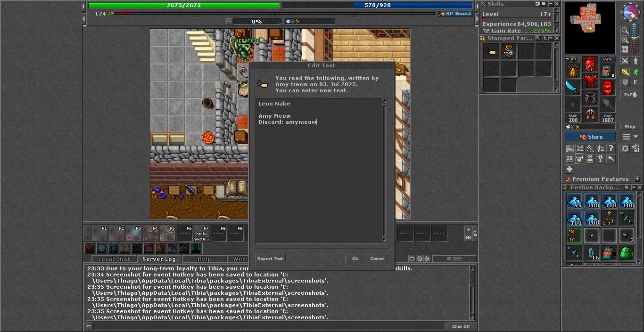
Task: Switch to the Help chat tab
Action: click(x=204, y=259)
